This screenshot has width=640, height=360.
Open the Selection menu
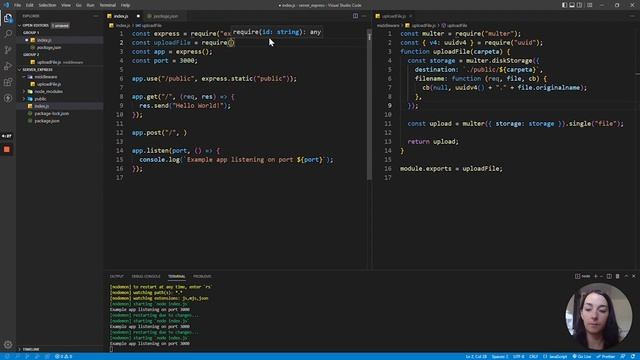tap(47, 5)
